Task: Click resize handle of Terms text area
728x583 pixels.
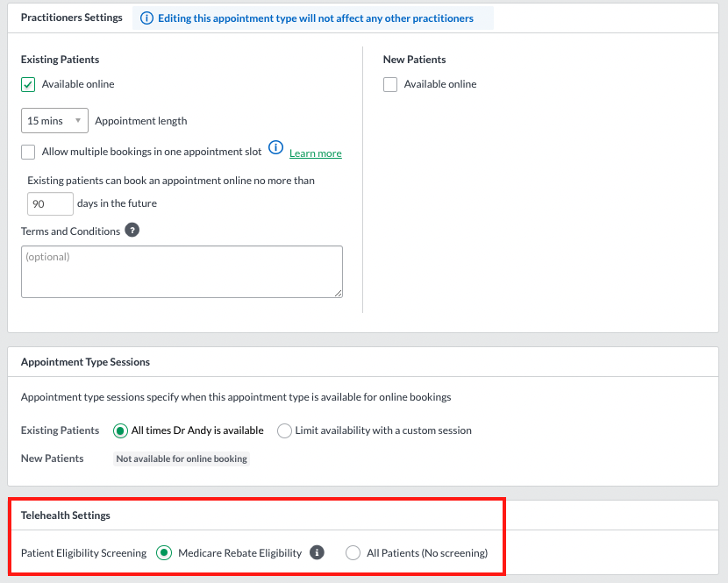Action: click(339, 294)
